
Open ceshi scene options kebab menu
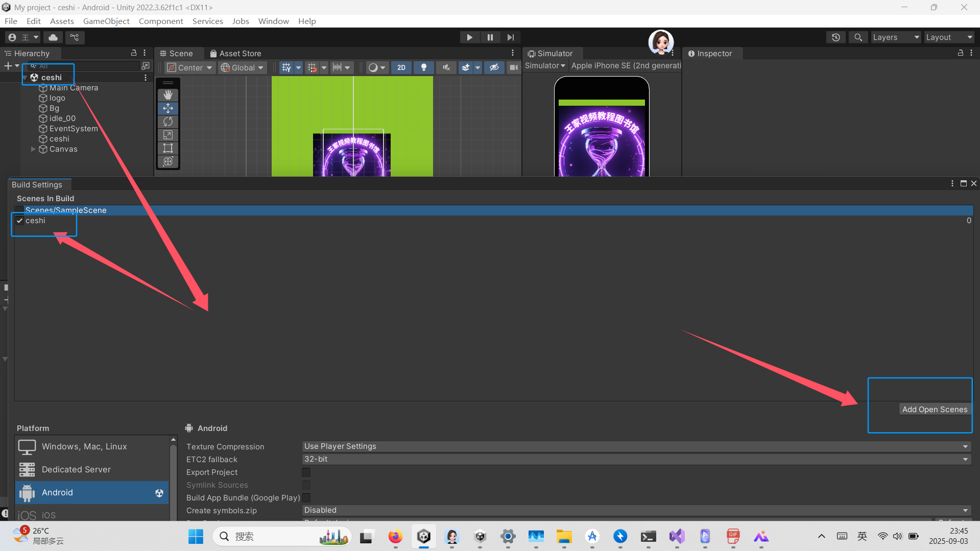[x=146, y=78]
